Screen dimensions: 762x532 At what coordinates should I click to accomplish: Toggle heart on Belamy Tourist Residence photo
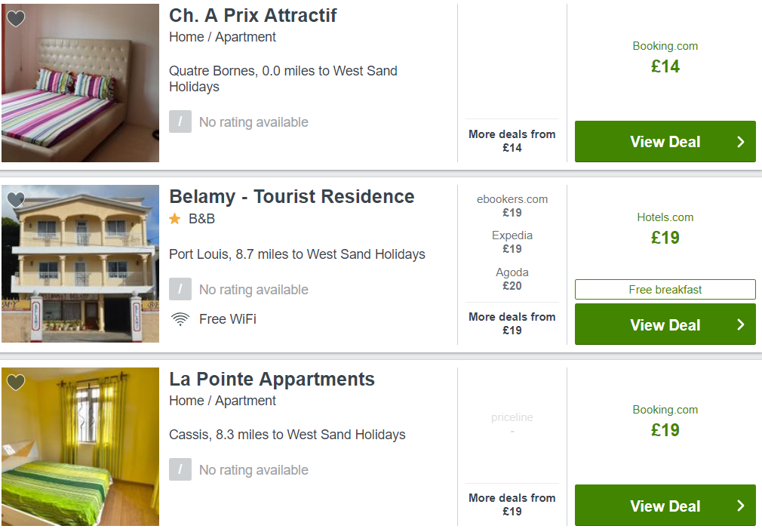16,199
